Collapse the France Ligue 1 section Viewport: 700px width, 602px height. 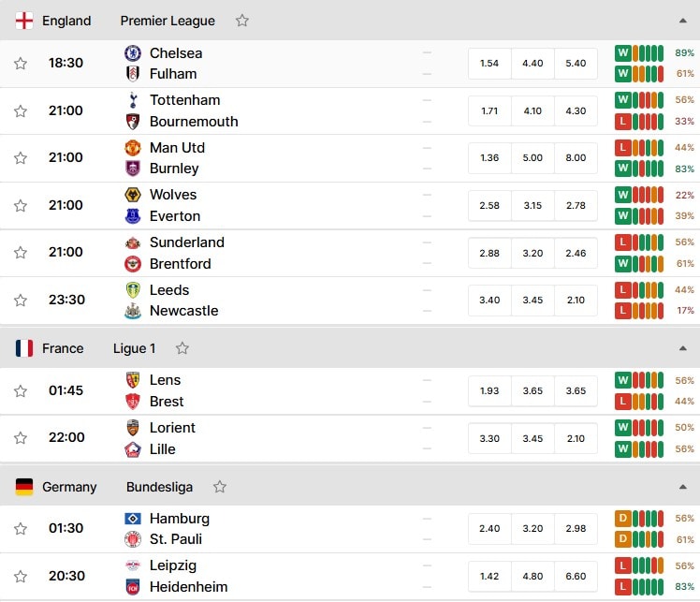[x=682, y=348]
